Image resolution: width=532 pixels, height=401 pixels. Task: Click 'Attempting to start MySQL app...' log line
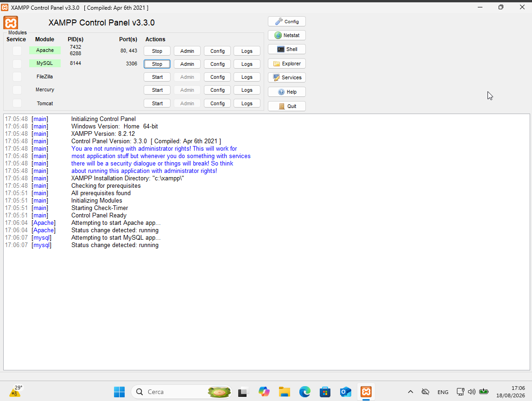coord(116,238)
